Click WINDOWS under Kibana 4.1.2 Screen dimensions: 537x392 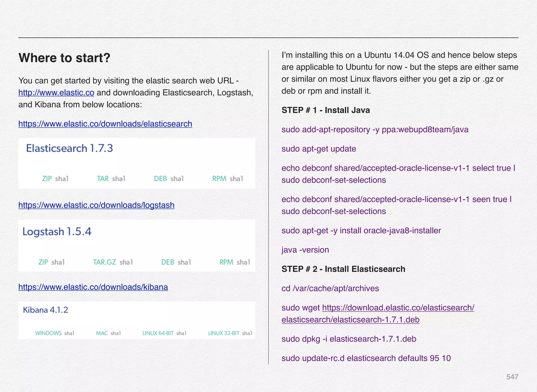[x=49, y=333]
